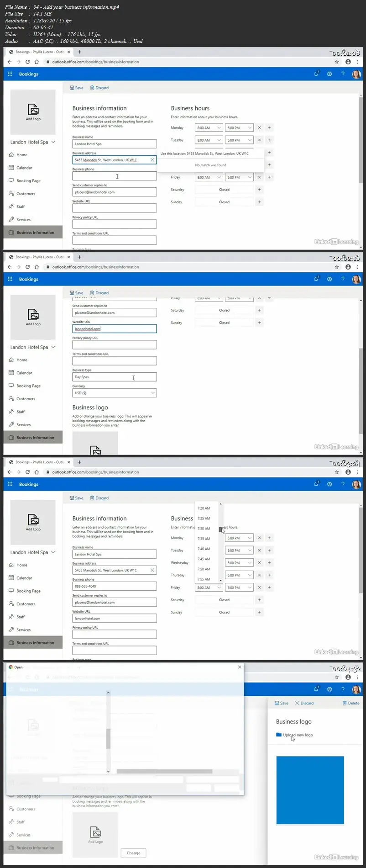This screenshot has height=868, width=366.
Task: Choose 7:20 AM in the time list
Action: [204, 508]
